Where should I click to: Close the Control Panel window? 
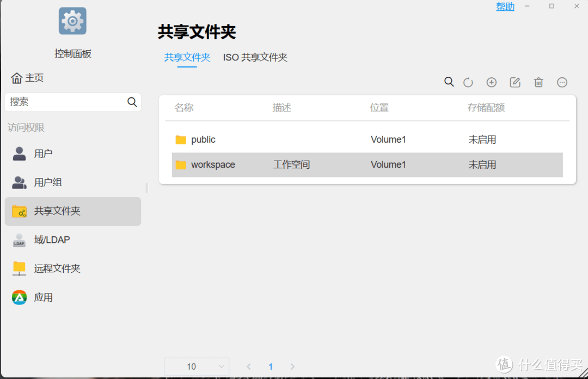(577, 6)
